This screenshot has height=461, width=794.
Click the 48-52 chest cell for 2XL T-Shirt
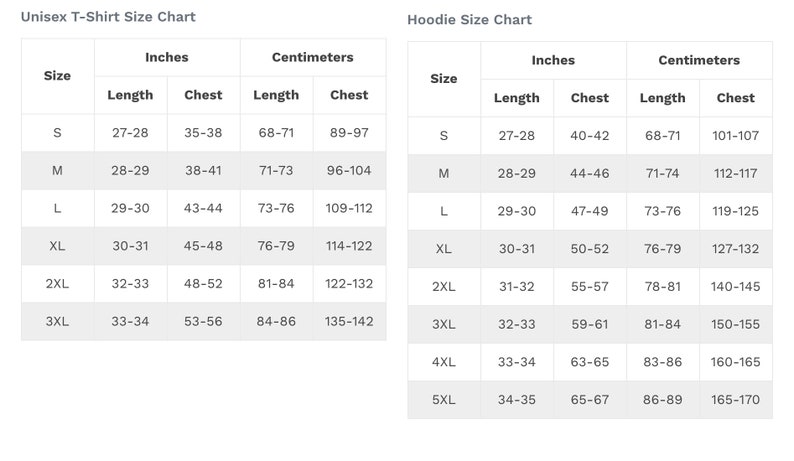tap(203, 284)
